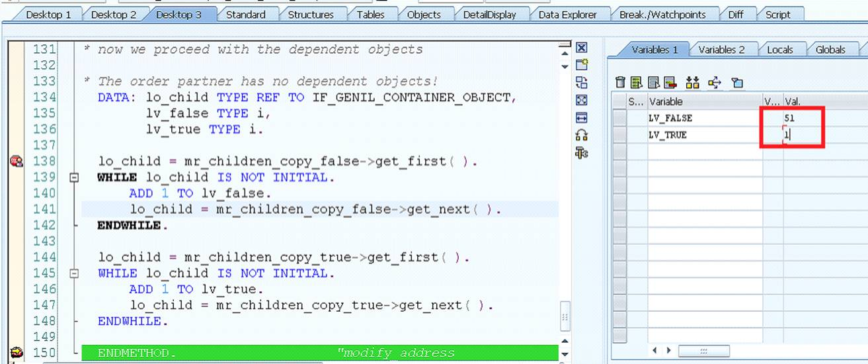The width and height of the screenshot is (868, 364).
Task: Select the Variables 1 tab
Action: tap(654, 50)
